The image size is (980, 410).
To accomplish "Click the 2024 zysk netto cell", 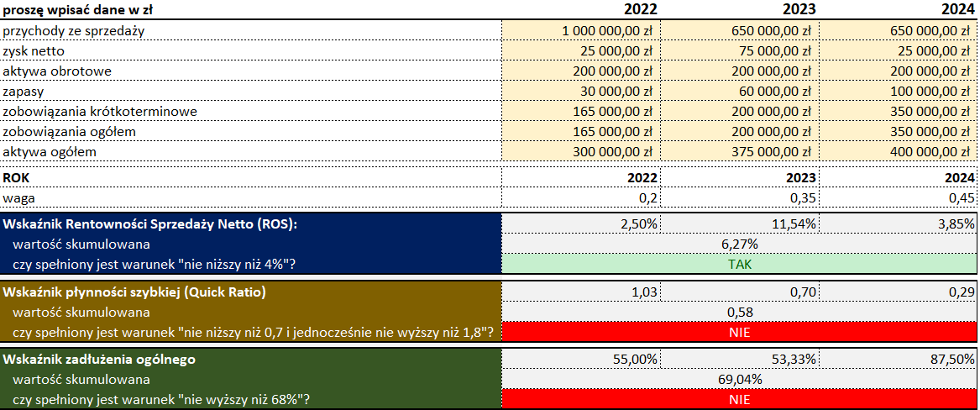I will pos(898,50).
